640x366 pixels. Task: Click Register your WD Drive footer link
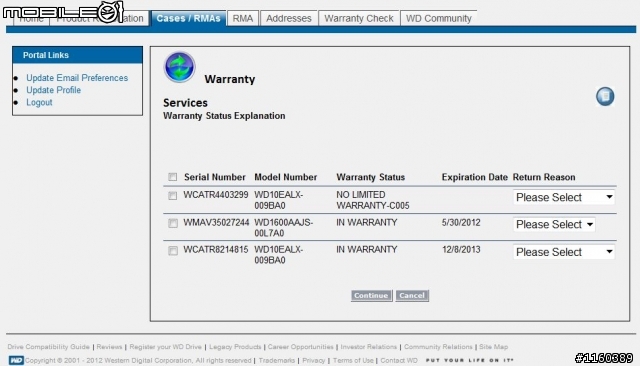pyautogui.click(x=165, y=347)
